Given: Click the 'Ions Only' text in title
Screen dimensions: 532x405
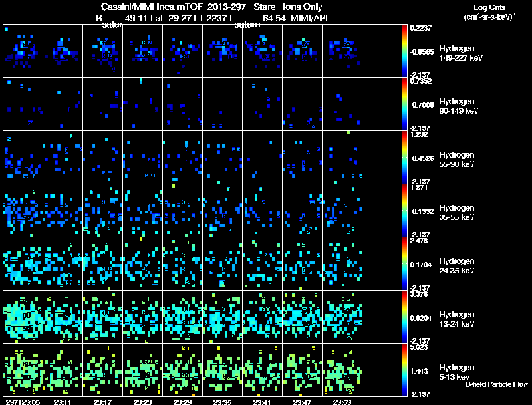Looking at the screenshot, I should tap(303, 7).
